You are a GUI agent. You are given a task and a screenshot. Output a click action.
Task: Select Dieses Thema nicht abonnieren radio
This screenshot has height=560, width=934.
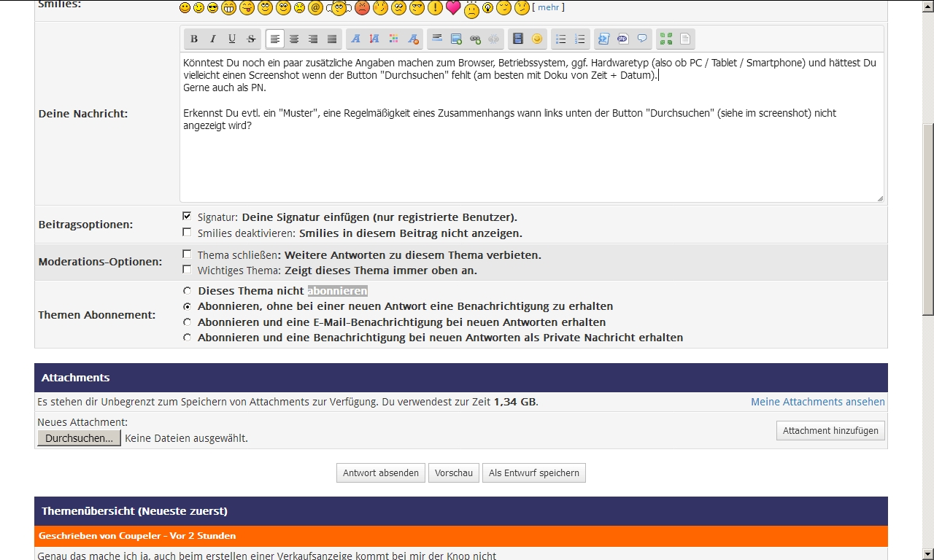pyautogui.click(x=188, y=291)
